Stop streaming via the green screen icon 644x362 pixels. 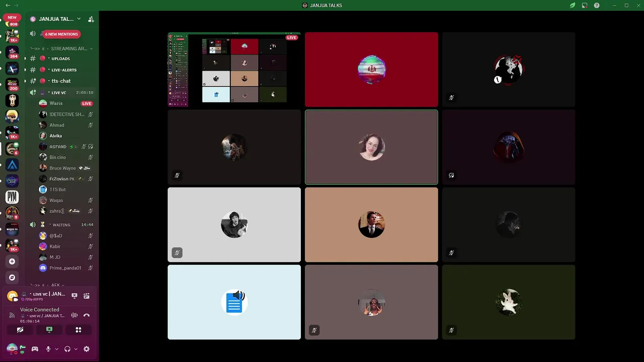click(x=49, y=330)
